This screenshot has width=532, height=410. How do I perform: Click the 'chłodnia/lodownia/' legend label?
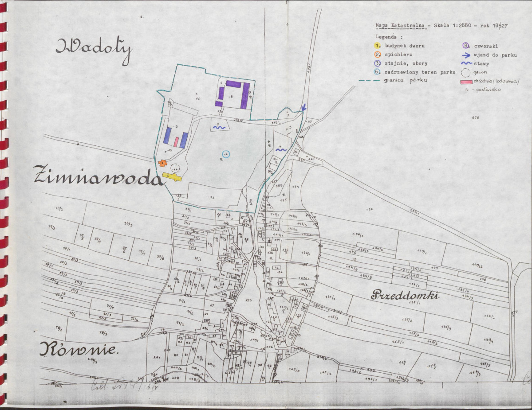coord(497,81)
